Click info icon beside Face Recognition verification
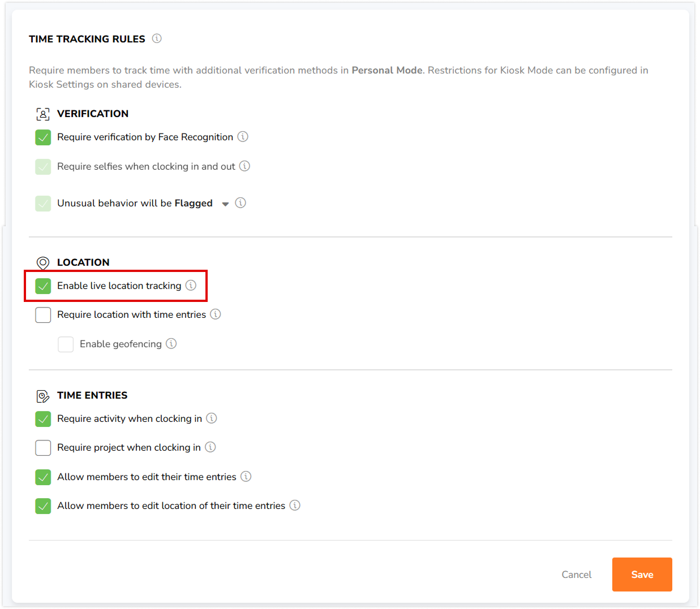 [x=243, y=137]
